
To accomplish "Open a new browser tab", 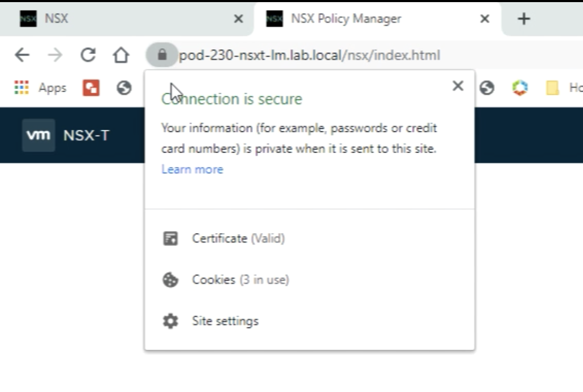I will (524, 19).
